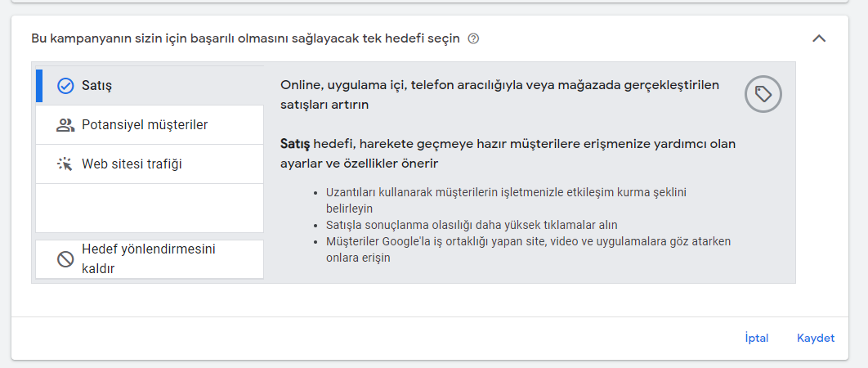Click the bullet 'Satışla sonuçlanma olasılığı daha yüksek'
Viewport: 868px width, 368px height.
click(472, 225)
